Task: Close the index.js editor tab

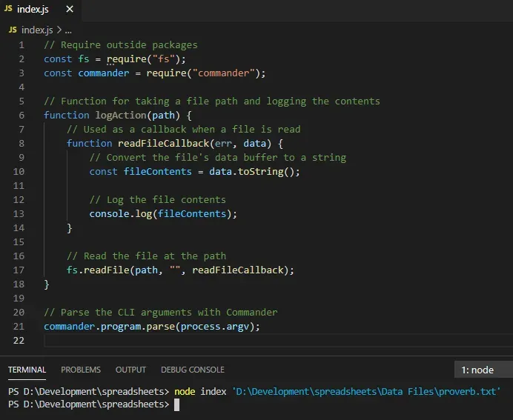Action: [70, 10]
